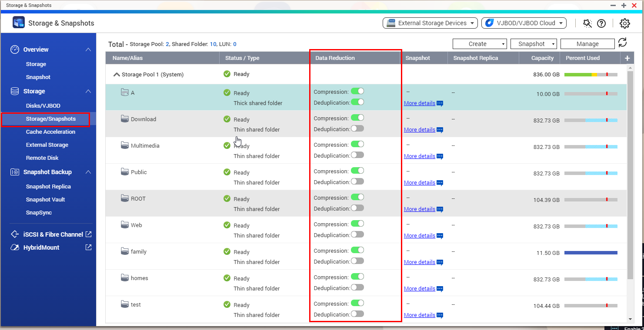The image size is (644, 330).
Task: Click the chat icon next to folder A's More details
Action: (440, 103)
